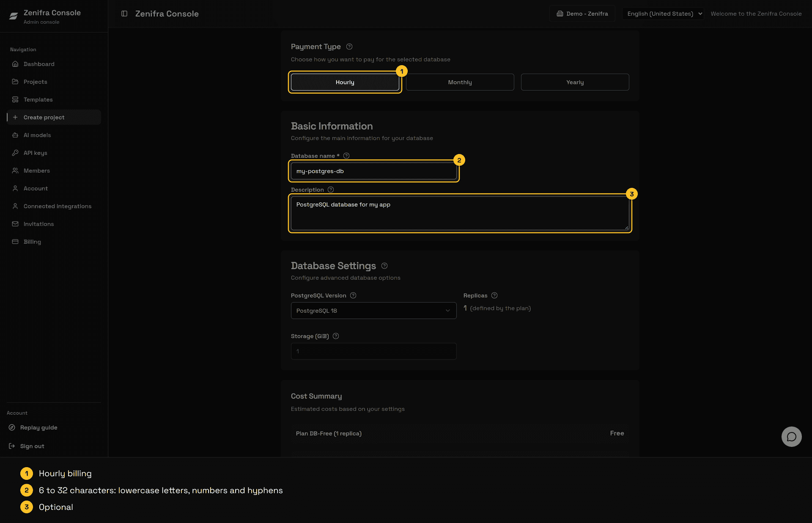
Task: Open the Account navigation item
Action: coord(54,188)
